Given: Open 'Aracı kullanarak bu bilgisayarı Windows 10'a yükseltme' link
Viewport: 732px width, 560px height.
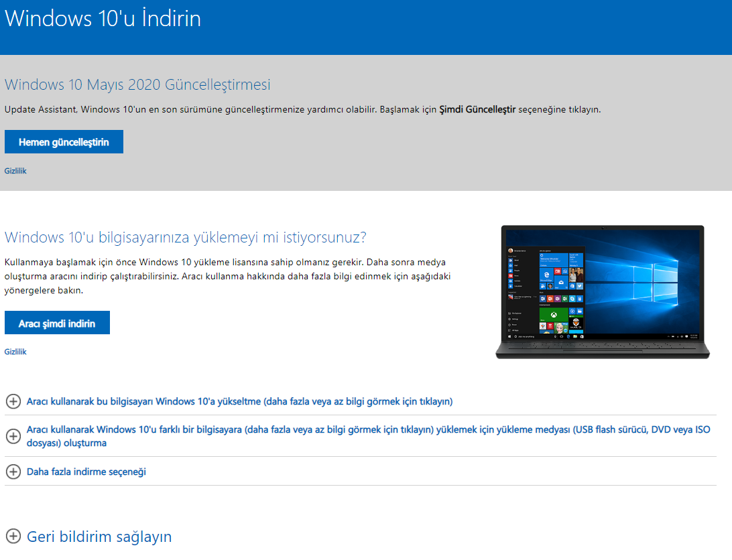Looking at the screenshot, I should (239, 401).
